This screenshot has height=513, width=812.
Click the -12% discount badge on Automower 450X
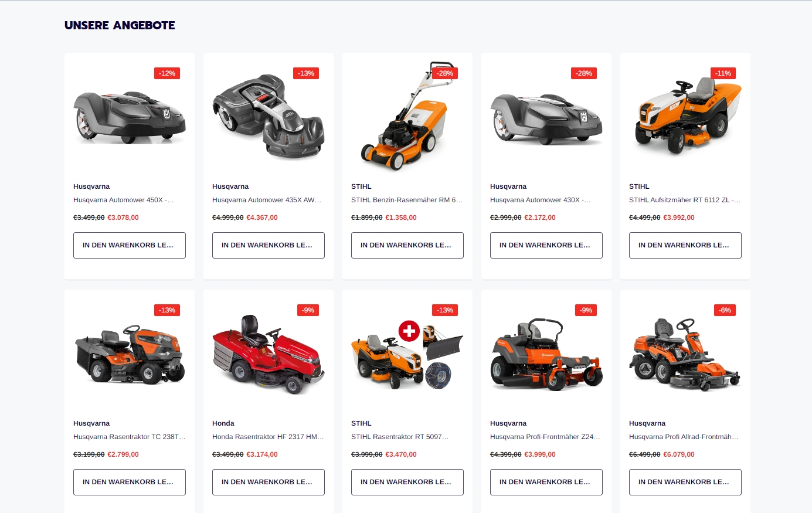167,73
